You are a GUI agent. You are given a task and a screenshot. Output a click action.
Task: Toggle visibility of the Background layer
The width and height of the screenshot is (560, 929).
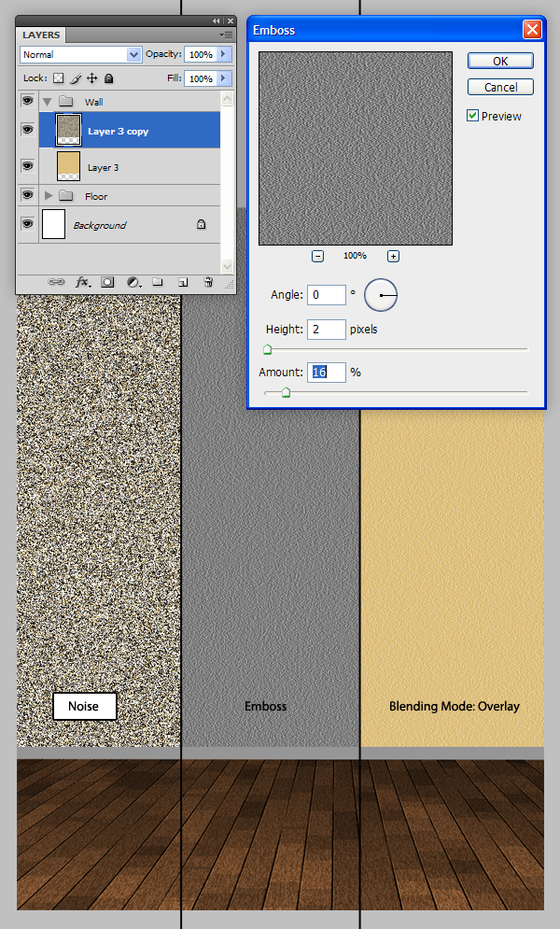point(27,224)
